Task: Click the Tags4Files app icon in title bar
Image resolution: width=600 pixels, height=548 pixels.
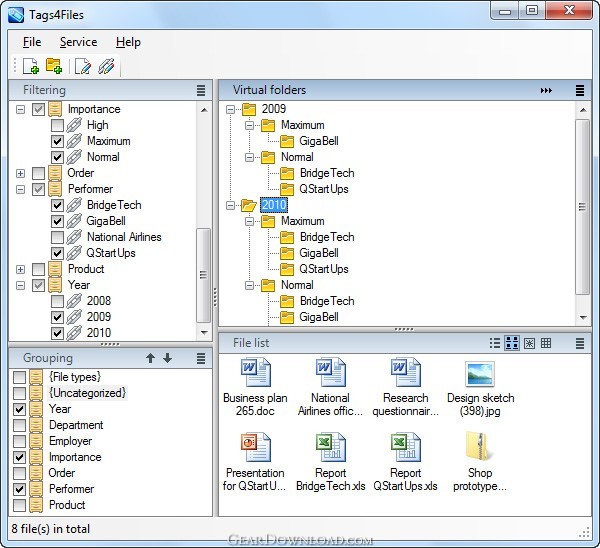Action: [x=16, y=15]
